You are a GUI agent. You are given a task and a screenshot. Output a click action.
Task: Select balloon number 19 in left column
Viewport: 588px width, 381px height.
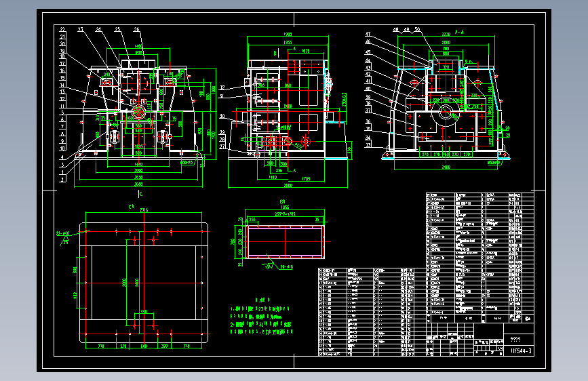tap(62, 51)
